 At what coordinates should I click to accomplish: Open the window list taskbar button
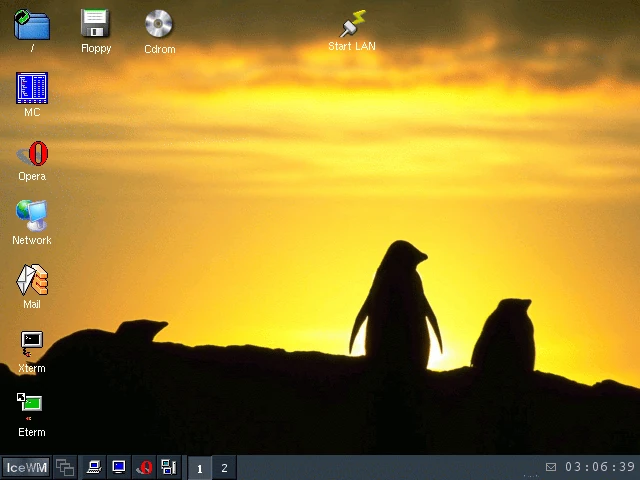click(x=65, y=467)
